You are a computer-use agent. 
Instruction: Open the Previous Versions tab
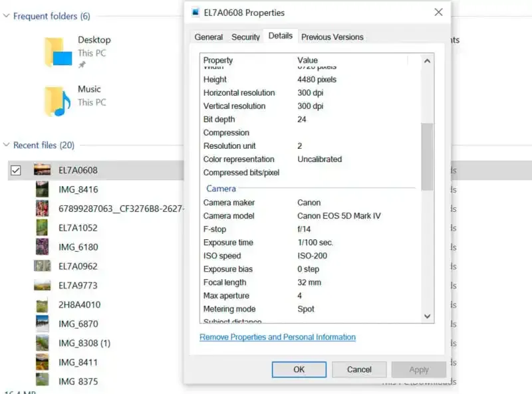[x=332, y=37]
